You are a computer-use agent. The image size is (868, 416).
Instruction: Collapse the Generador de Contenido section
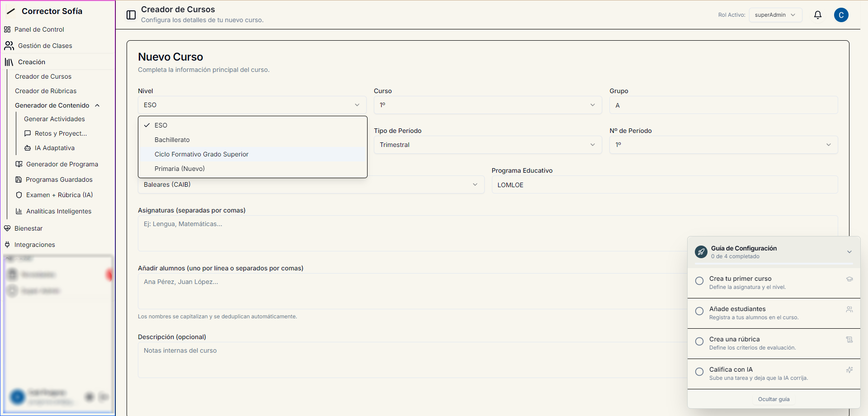coord(97,105)
